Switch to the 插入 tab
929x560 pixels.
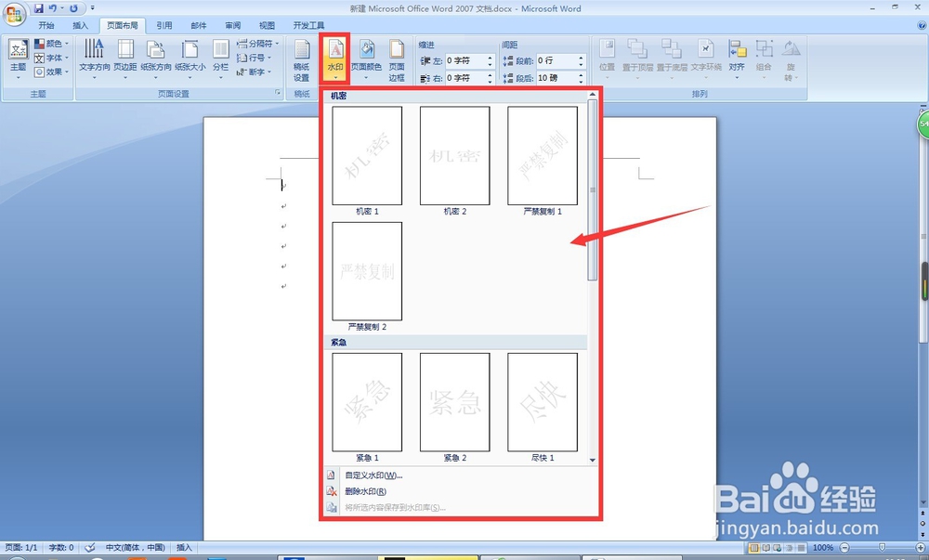(x=80, y=25)
